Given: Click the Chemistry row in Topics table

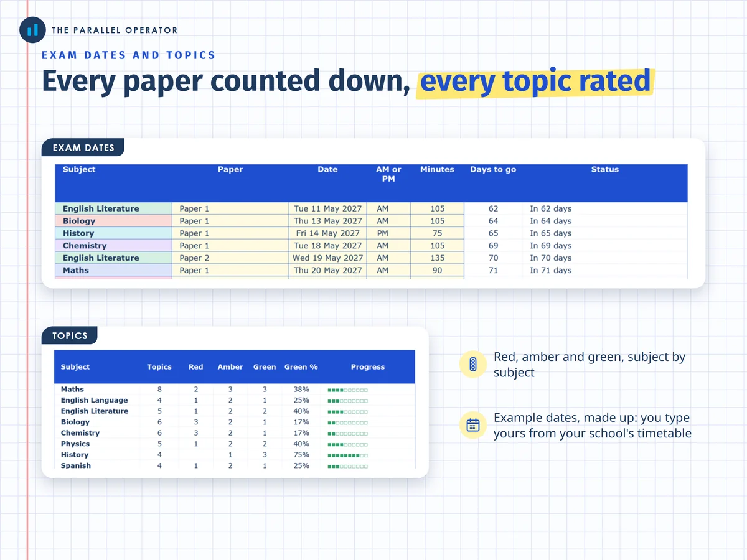Looking at the screenshot, I should [x=234, y=433].
